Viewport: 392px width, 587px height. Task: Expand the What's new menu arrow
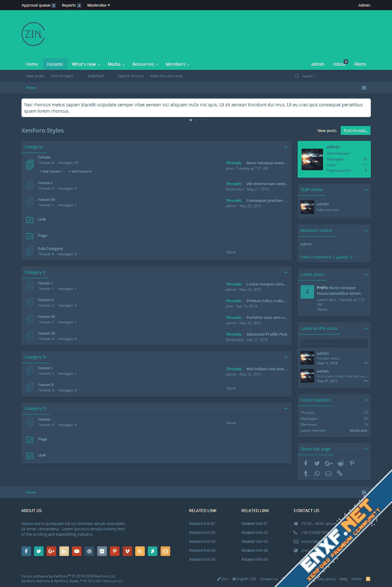click(99, 64)
